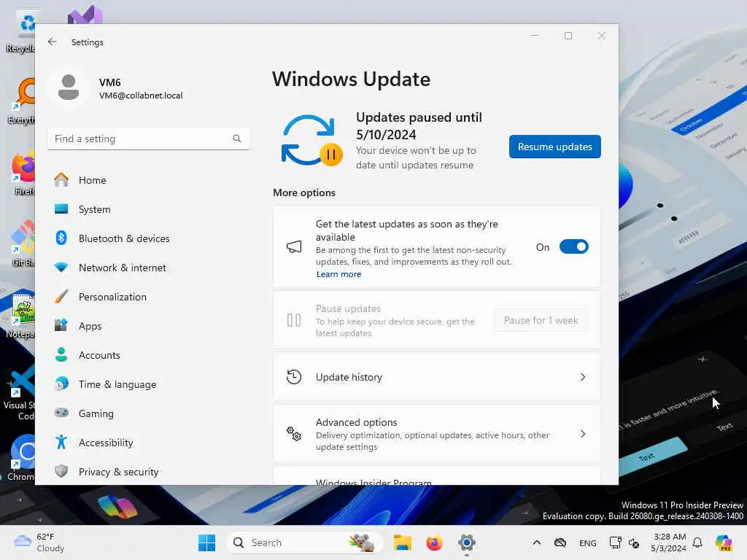Expand Update history with its chevron arrow
This screenshot has width=747, height=560.
point(583,377)
